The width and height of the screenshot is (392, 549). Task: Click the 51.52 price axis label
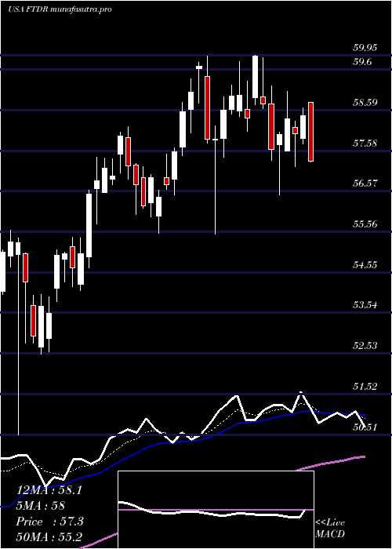365,386
